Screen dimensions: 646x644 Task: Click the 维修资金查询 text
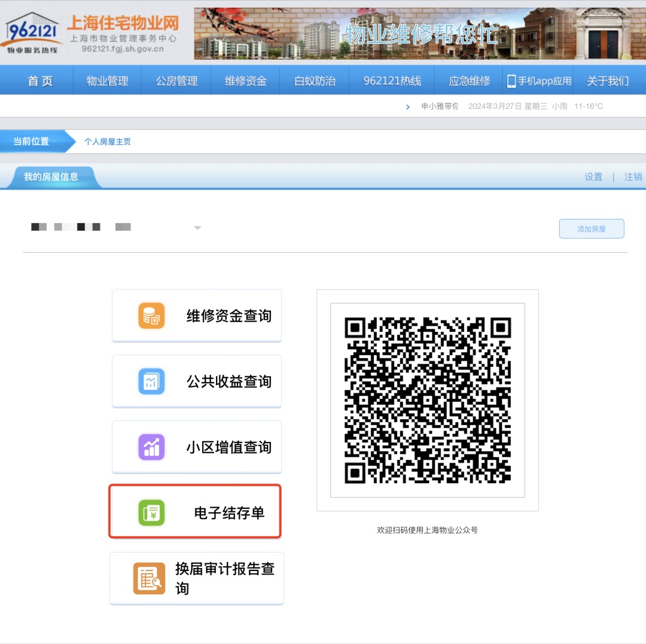229,316
